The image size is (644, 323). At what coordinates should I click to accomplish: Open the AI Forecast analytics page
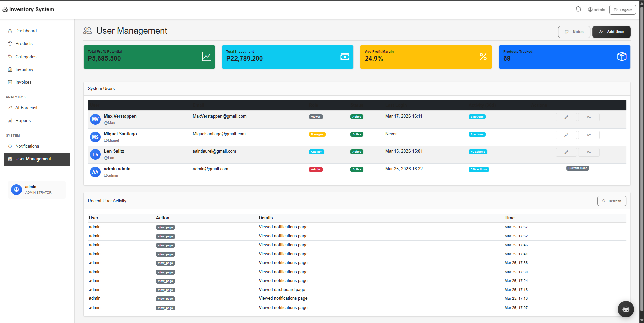pos(26,108)
